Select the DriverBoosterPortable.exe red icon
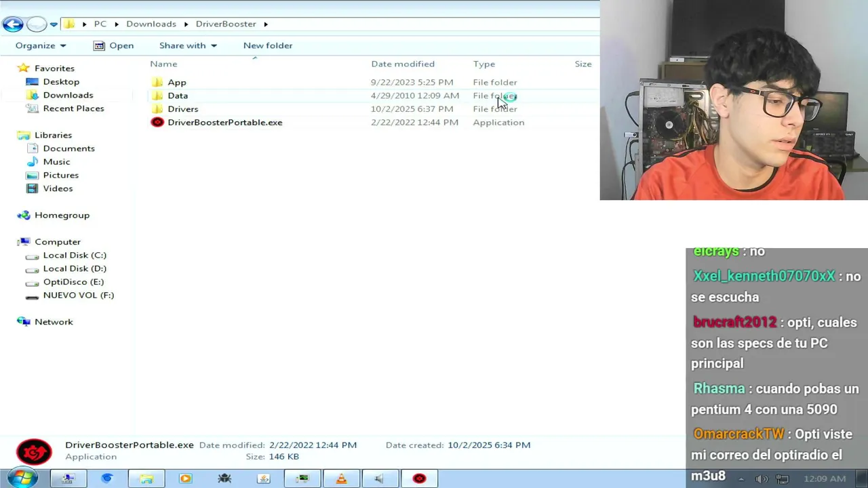The width and height of the screenshot is (868, 488). (157, 122)
